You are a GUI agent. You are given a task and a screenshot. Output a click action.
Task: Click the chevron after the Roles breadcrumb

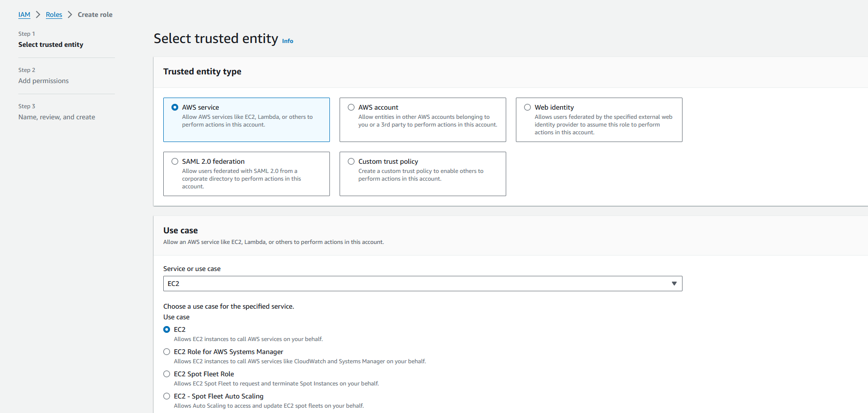click(x=70, y=14)
